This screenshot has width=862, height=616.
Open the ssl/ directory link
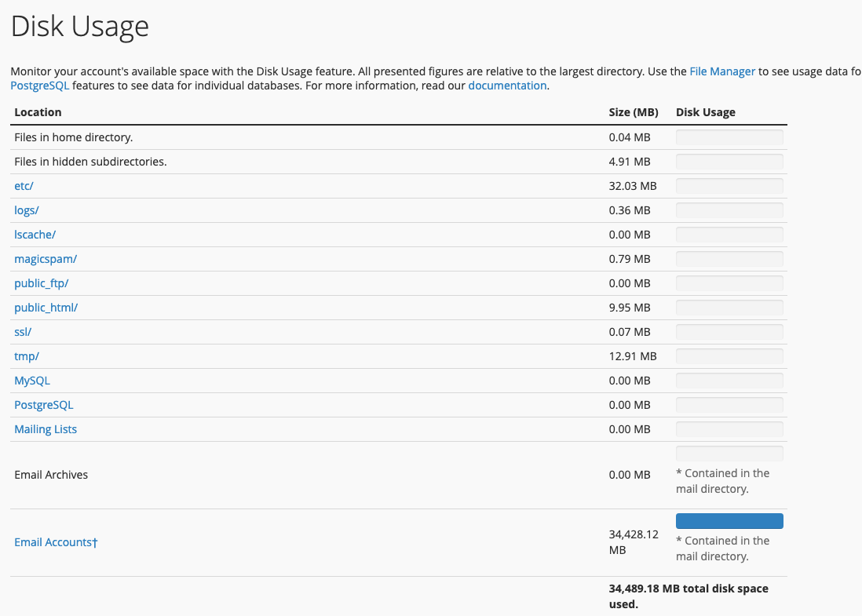click(23, 332)
